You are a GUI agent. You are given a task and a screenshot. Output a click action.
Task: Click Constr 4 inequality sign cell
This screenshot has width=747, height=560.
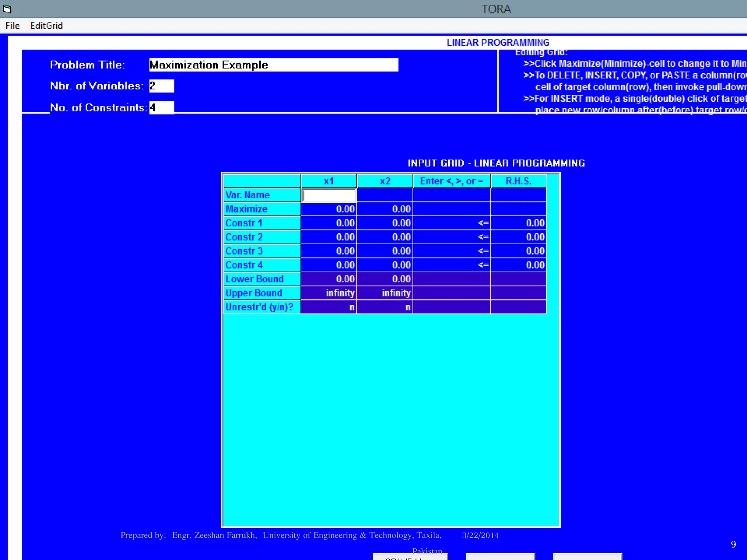point(452,265)
